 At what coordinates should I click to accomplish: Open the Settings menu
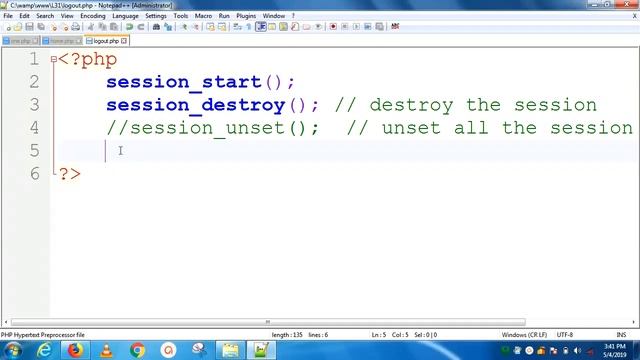(x=156, y=16)
